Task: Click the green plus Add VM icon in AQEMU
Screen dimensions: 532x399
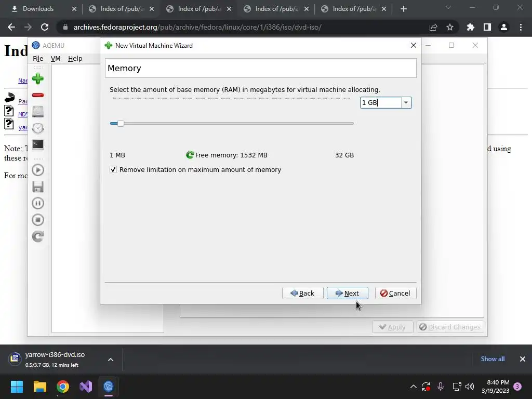Action: click(x=37, y=79)
